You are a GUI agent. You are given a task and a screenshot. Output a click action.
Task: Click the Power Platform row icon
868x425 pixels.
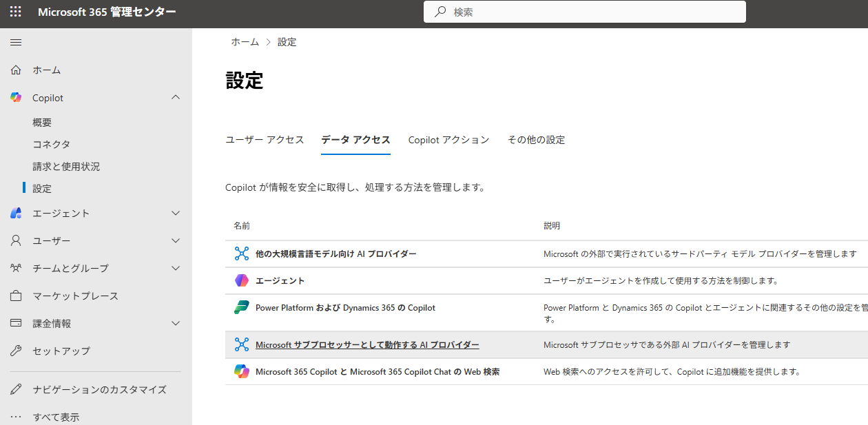(x=241, y=308)
